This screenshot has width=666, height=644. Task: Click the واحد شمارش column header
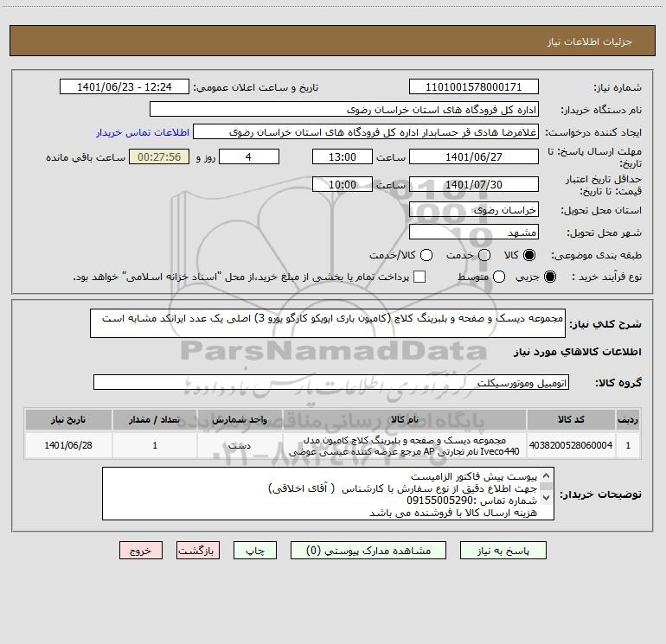coord(240,419)
